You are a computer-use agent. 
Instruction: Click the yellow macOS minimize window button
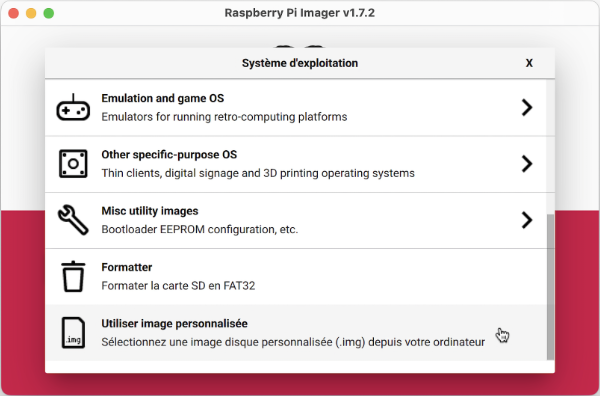31,13
